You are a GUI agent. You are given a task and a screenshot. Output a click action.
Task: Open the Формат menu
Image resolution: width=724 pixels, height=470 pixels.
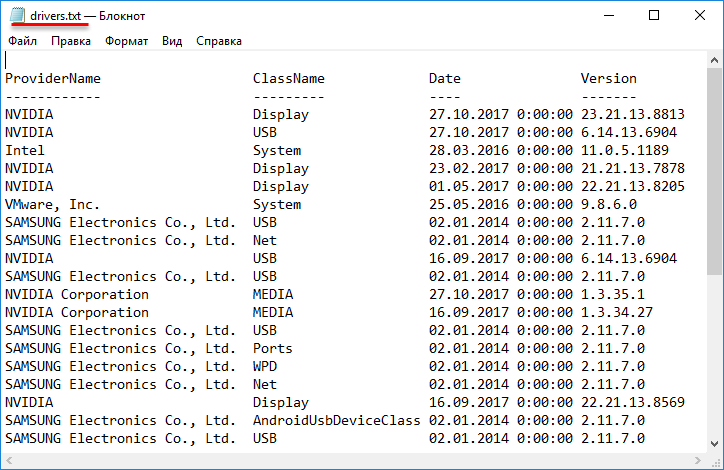tap(126, 41)
